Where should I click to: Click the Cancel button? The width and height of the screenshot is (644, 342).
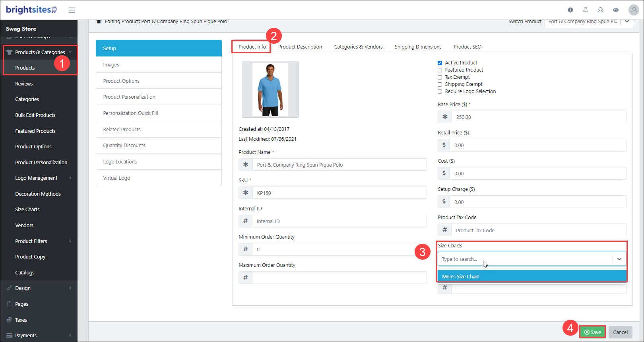[x=620, y=332]
